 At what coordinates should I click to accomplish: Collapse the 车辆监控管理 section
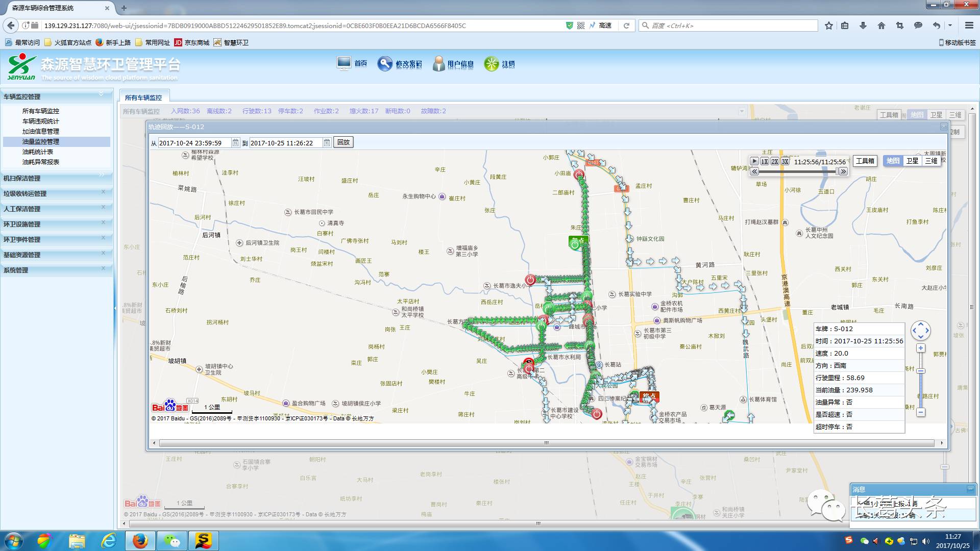[x=101, y=94]
